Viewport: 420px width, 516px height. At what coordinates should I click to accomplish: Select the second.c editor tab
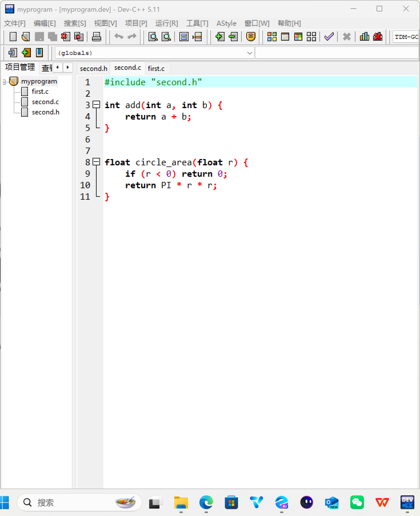128,68
